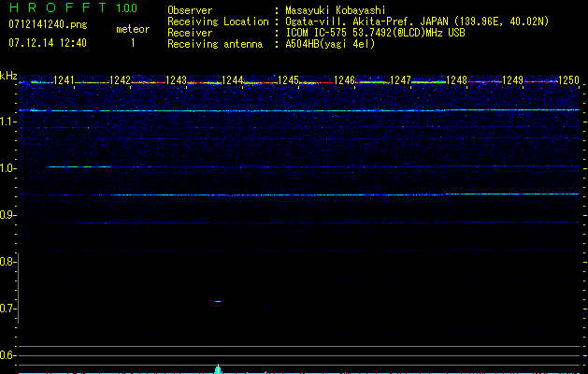Click the short cyan meteor echo trace
The image size is (588, 374).
[x=218, y=301]
